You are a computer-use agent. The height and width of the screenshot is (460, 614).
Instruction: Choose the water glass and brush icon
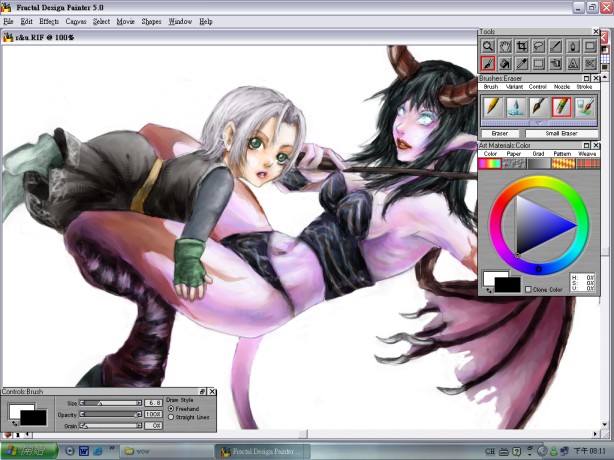coord(585,106)
